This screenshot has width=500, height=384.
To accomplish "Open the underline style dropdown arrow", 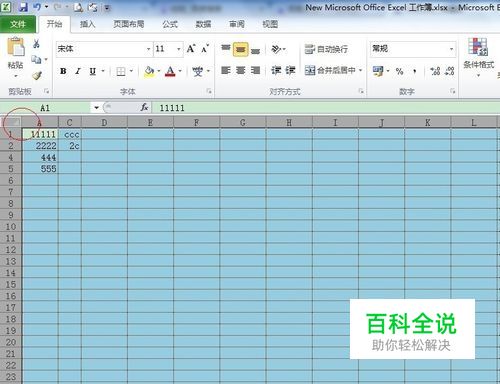I will (103, 71).
